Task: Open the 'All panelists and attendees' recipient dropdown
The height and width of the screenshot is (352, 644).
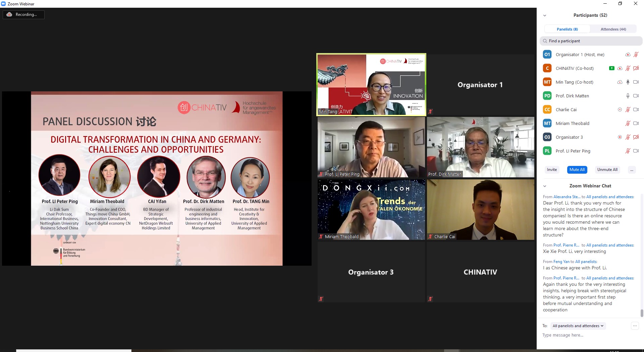Action: point(578,326)
